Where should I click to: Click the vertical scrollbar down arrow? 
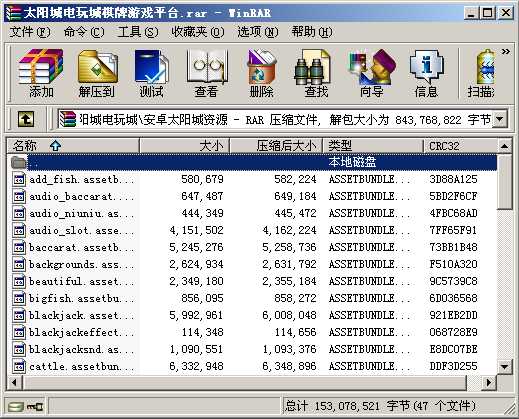(504, 366)
